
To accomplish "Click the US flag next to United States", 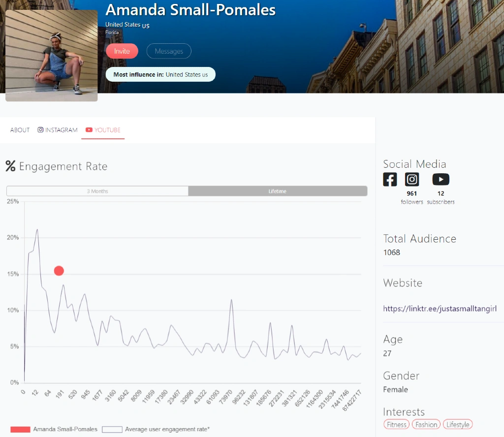I will coord(146,26).
